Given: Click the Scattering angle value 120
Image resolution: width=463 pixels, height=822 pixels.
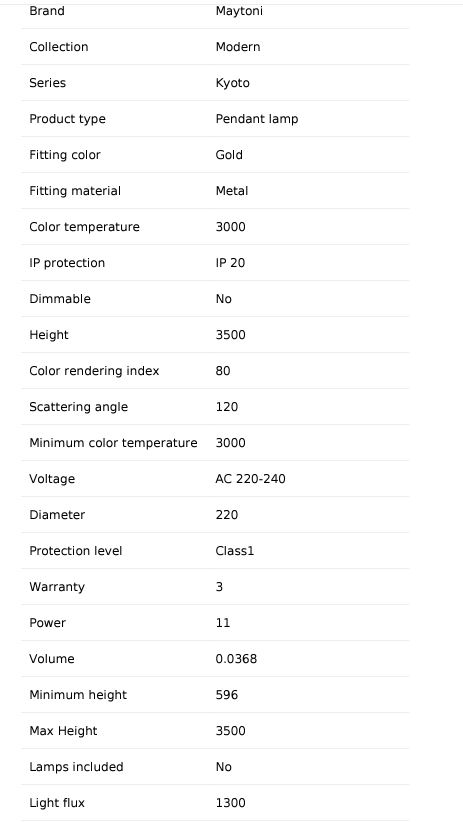Looking at the screenshot, I should [227, 407].
